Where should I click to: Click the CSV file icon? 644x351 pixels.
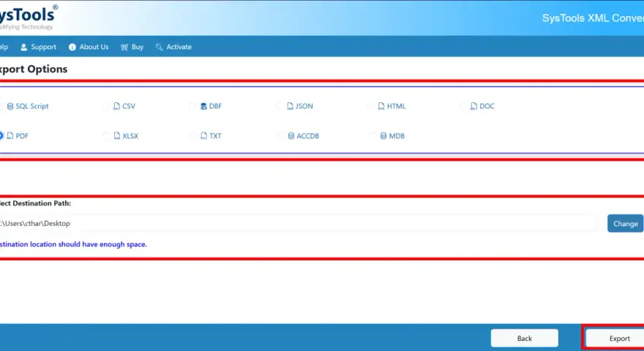point(116,106)
